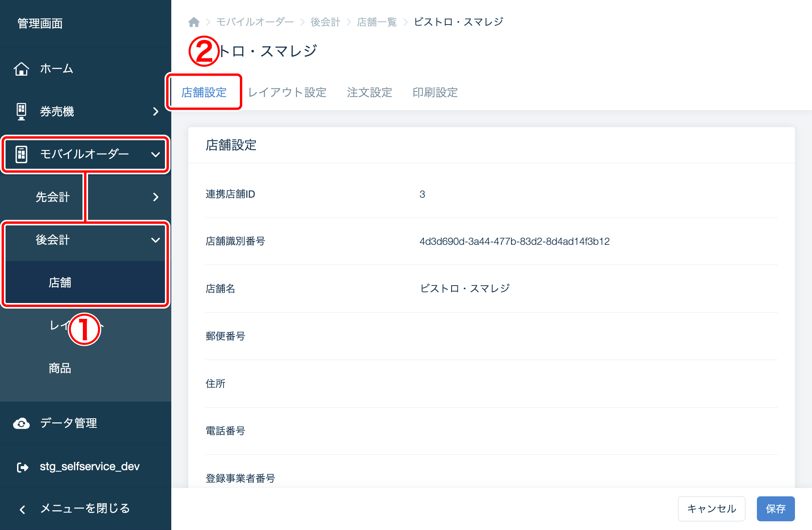The width and height of the screenshot is (812, 530).
Task: Click the 住所 row label
Action: 215,383
